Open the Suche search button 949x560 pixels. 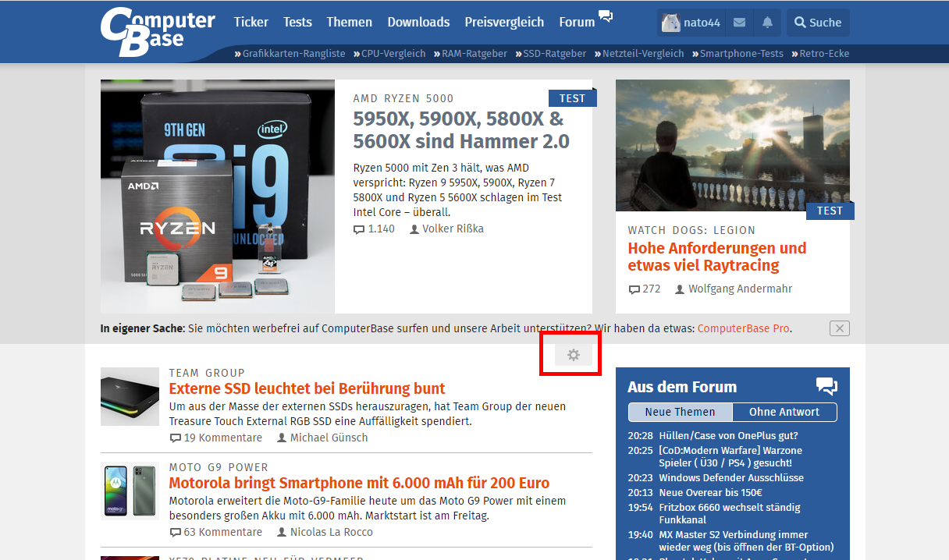coord(818,23)
